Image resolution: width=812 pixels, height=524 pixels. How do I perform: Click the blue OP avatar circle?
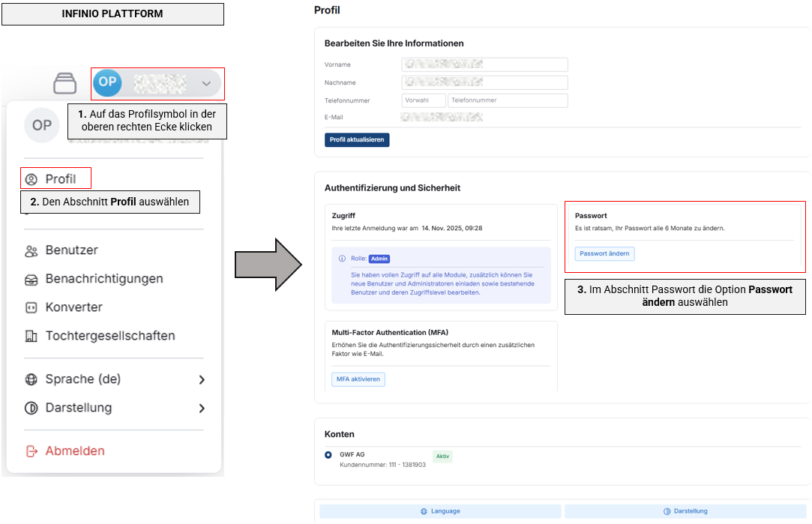coord(107,82)
